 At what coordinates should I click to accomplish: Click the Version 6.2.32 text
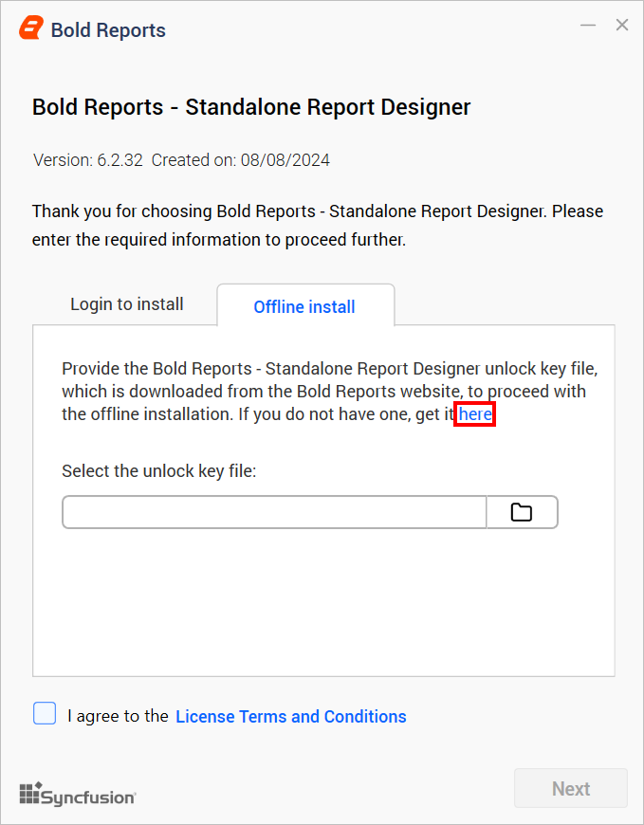(x=88, y=160)
